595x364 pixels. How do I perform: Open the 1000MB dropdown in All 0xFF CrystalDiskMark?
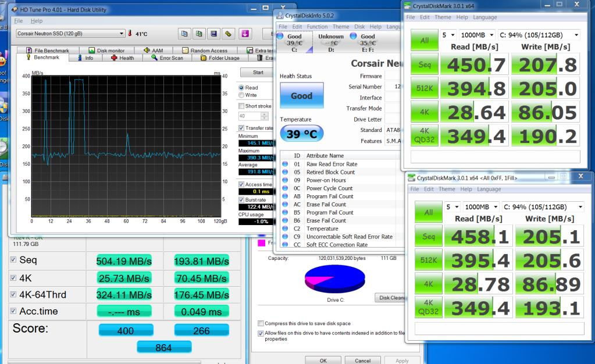(x=481, y=207)
